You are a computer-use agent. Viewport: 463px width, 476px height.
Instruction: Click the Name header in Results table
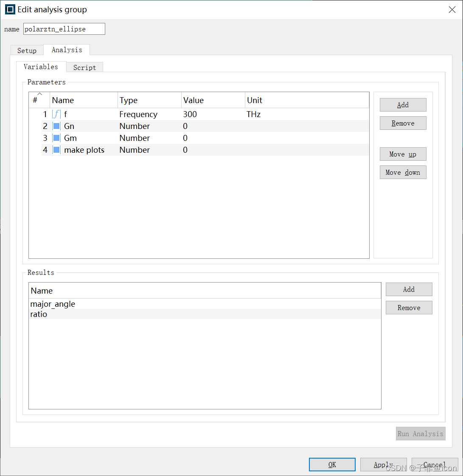tap(205, 291)
